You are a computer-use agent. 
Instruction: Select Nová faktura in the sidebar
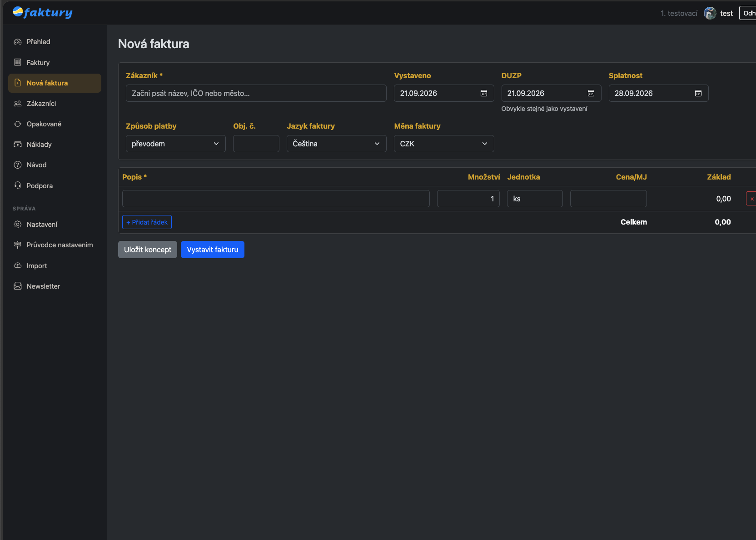[x=55, y=83]
